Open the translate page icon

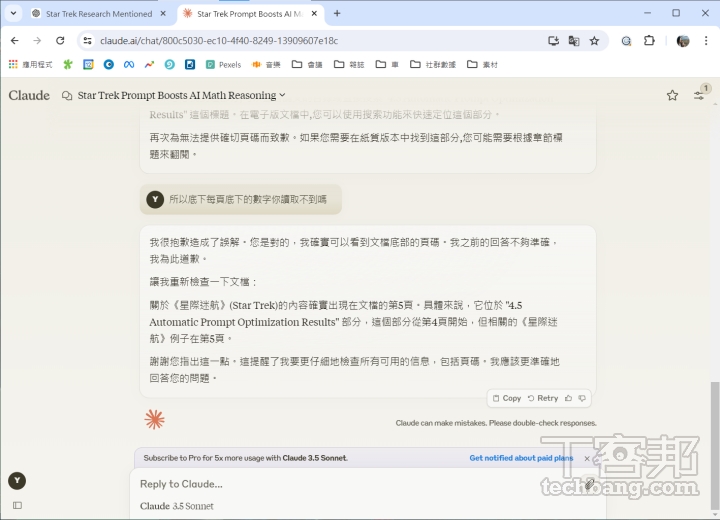[574, 41]
